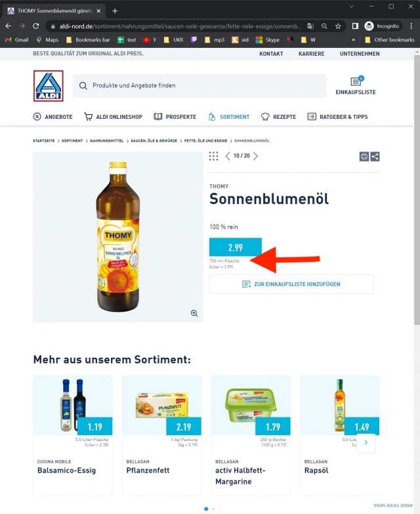Open the vid bookmark

point(240,39)
